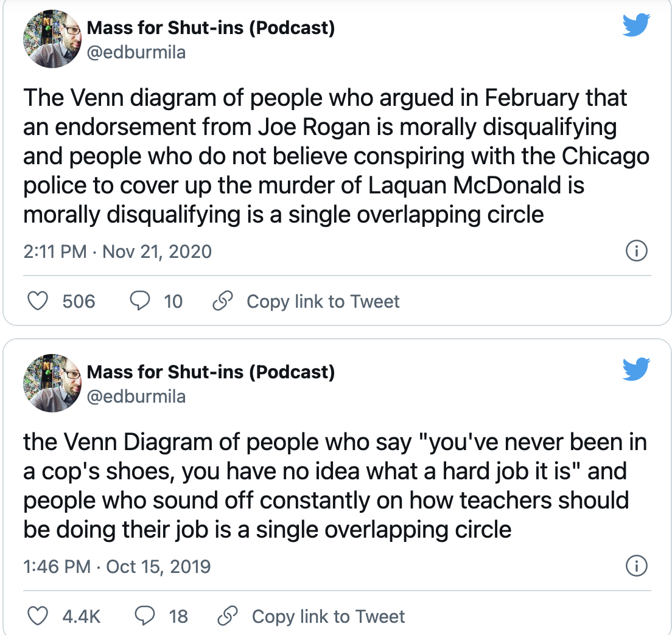
Task: Open Mass for Shut-ins name in first tweet
Action: click(211, 28)
